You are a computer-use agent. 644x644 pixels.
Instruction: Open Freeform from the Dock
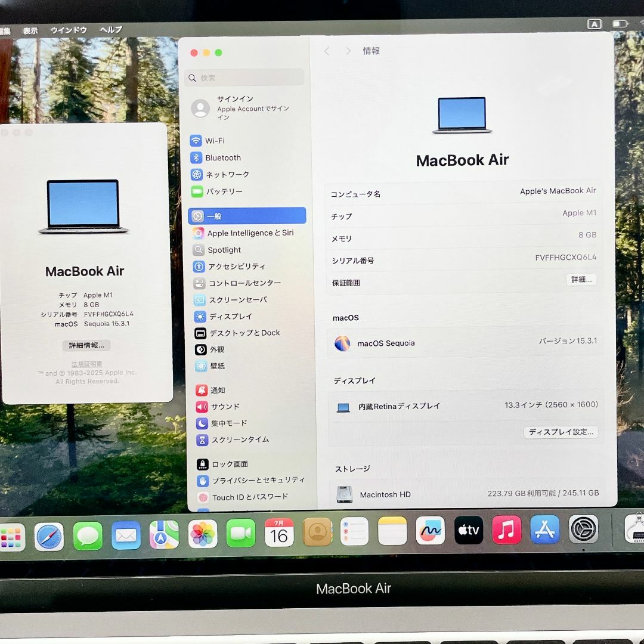pyautogui.click(x=430, y=530)
